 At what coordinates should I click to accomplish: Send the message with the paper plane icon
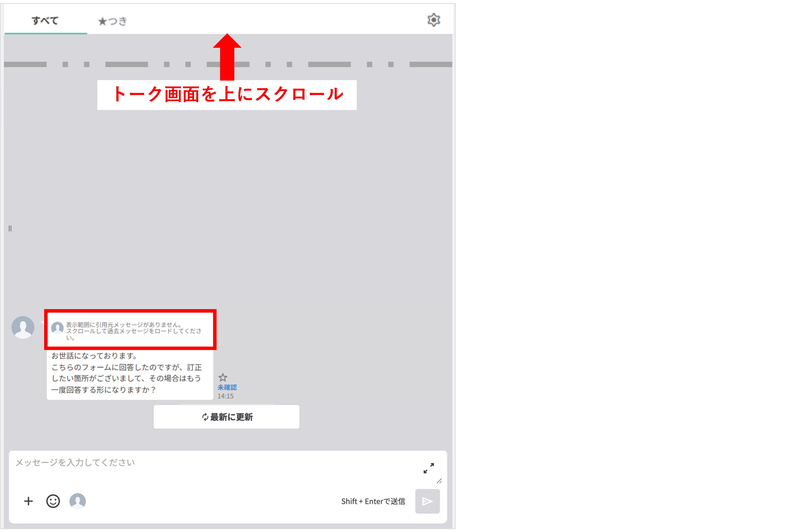coord(428,501)
